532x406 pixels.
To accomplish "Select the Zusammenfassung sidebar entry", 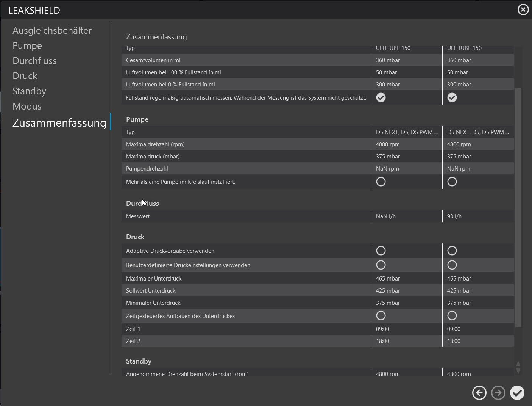I will click(59, 122).
